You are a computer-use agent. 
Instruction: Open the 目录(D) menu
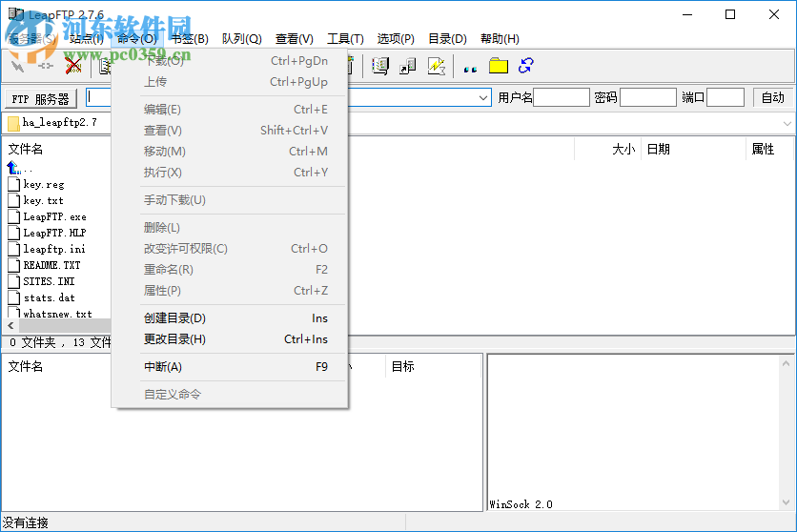pos(447,39)
